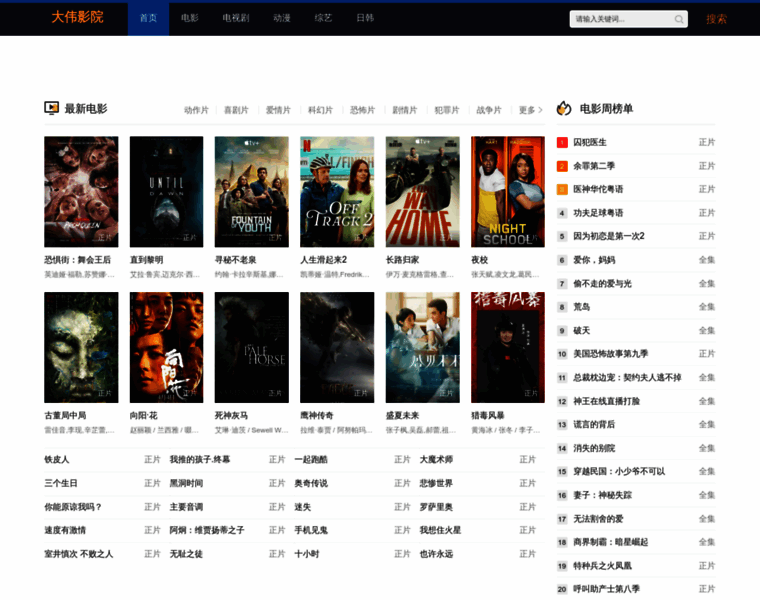Filter by 恐怖片 category
The image size is (760, 600).
[363, 111]
